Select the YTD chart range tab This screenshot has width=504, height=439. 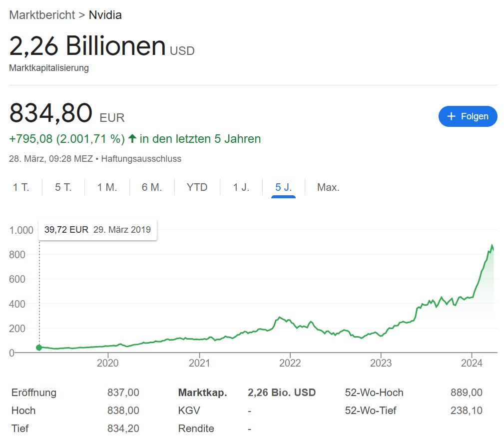point(197,187)
